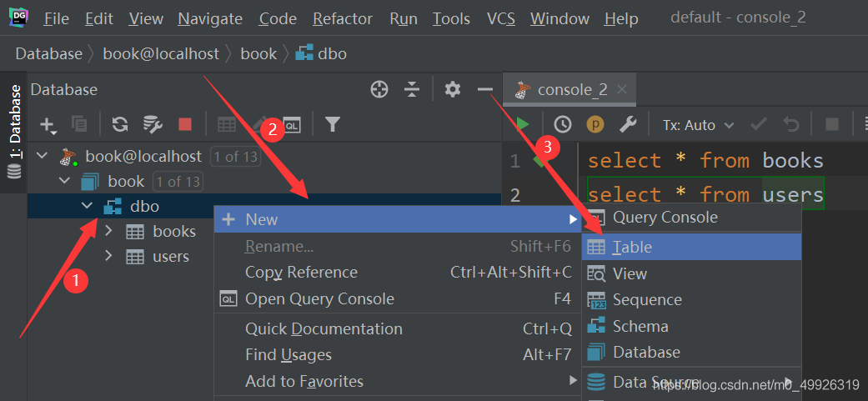Screen dimensions: 868x401
Task: Choose Copy Reference in context menu
Action: [398, 273]
